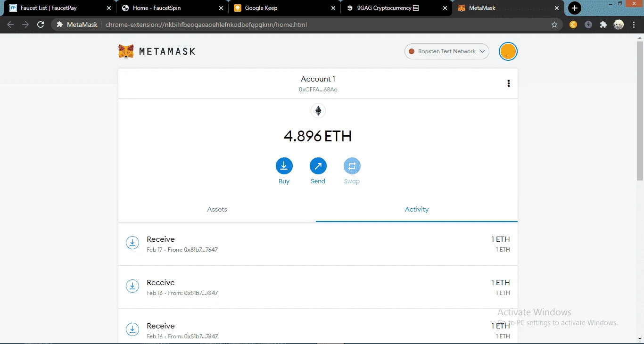Close the Google Keep tab

click(x=333, y=8)
